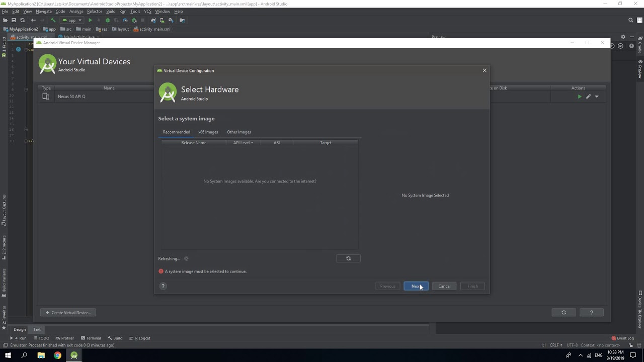Click the AVD Manager refresh button
The image size is (644, 362).
(x=563, y=313)
